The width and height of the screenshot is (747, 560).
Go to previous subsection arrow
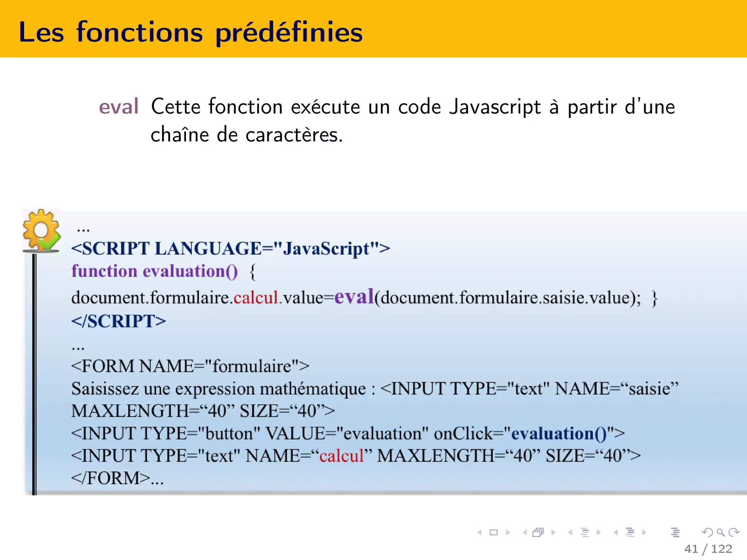pos(570,533)
